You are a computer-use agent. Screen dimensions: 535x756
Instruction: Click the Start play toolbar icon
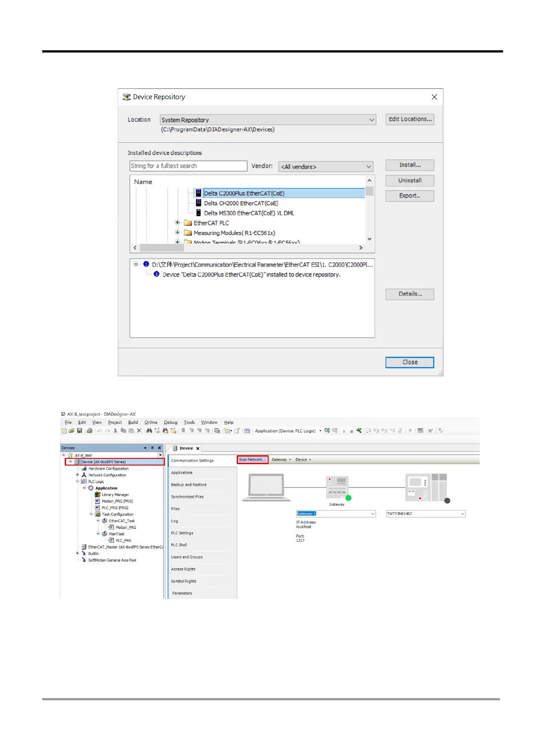coord(344,431)
